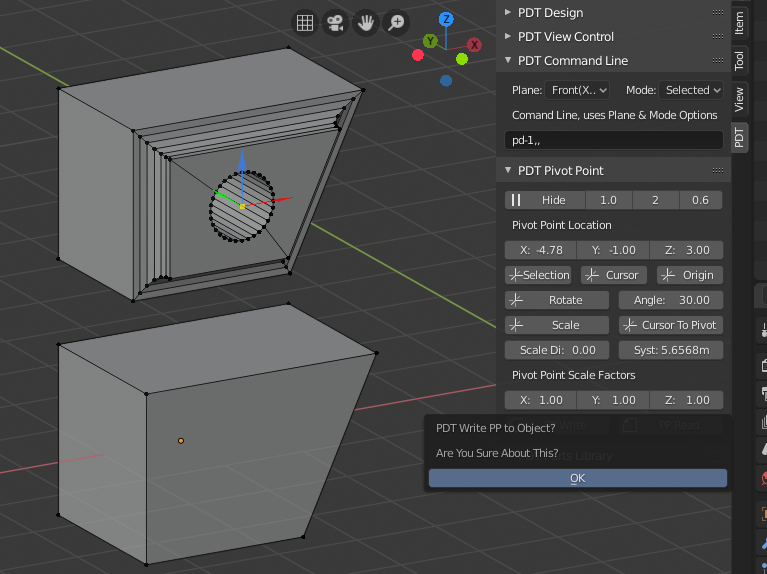The height and width of the screenshot is (574, 767).
Task: Toggle perspective/orthographic grid view icon
Action: (x=305, y=22)
